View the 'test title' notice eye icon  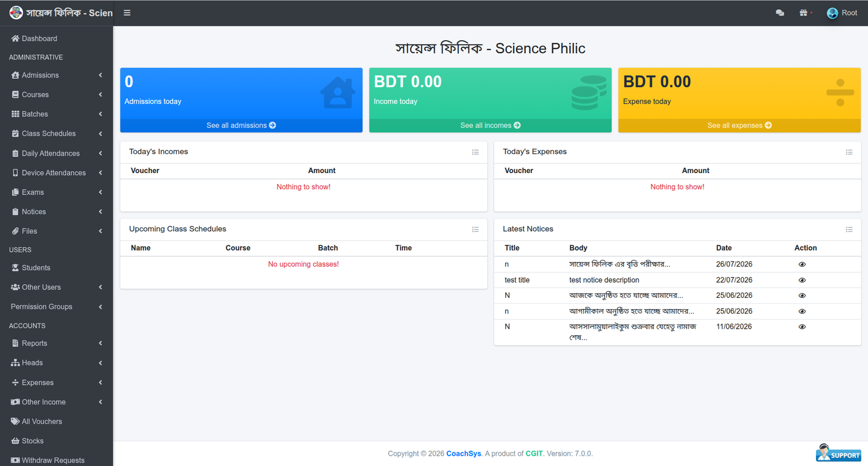pyautogui.click(x=802, y=280)
